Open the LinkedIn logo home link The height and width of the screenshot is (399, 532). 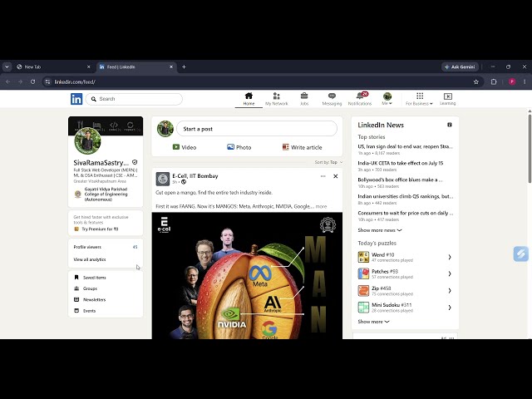pos(76,99)
